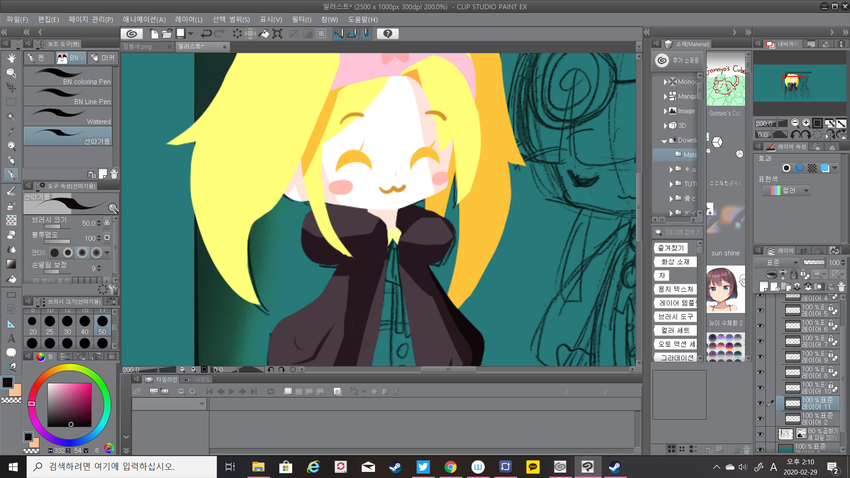The height and width of the screenshot is (478, 850).
Task: Delete sub tool with trash icon
Action: point(114,174)
